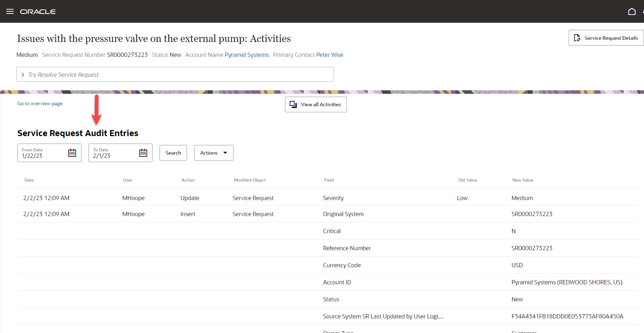Follow the Go to overview page link

[x=40, y=103]
